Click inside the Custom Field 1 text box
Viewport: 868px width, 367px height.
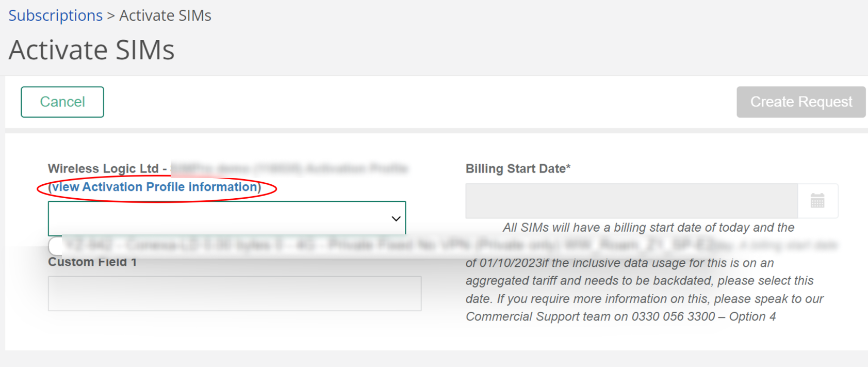pyautogui.click(x=235, y=293)
